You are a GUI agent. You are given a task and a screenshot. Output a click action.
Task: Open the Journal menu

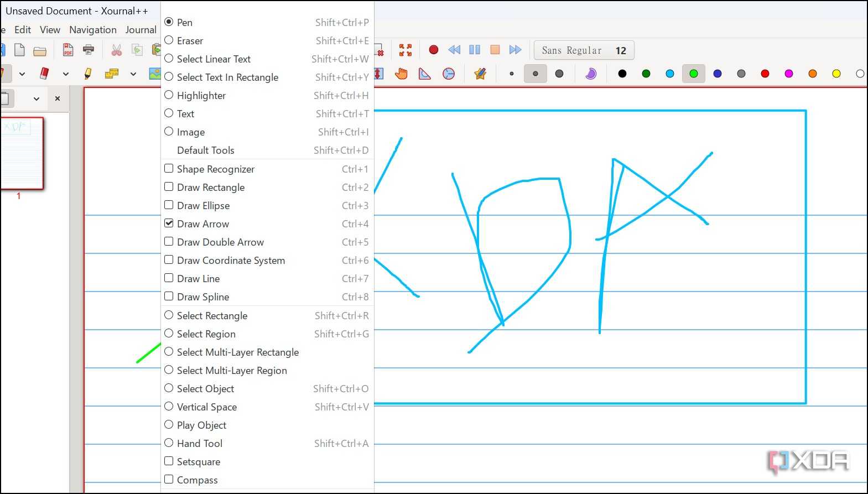coord(141,30)
